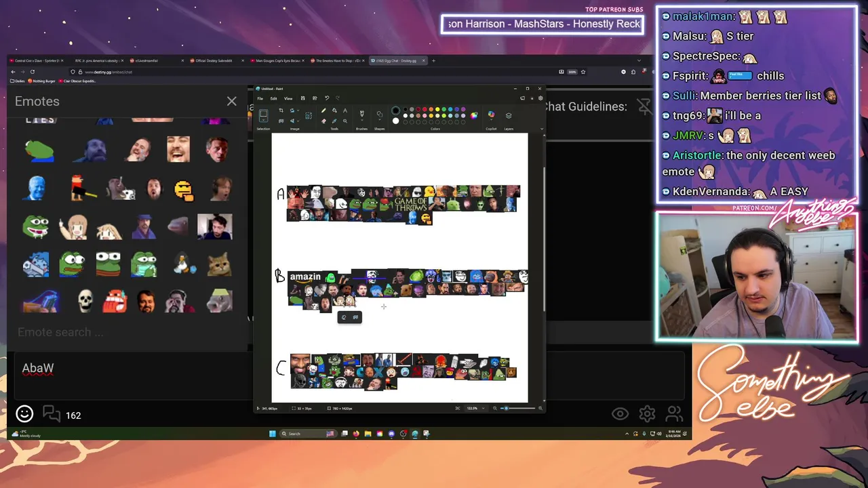Open the Edit menu in Paint
The image size is (868, 488).
(x=273, y=98)
